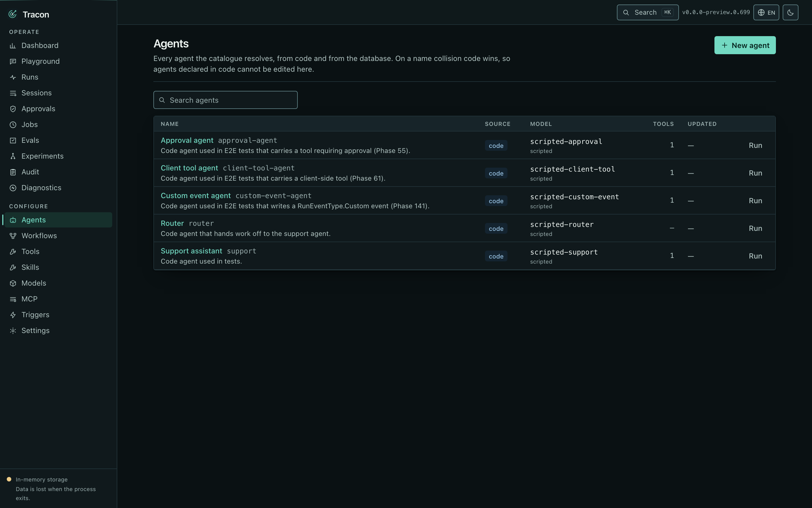Open Approvals via its shield icon
812x508 pixels.
13,109
